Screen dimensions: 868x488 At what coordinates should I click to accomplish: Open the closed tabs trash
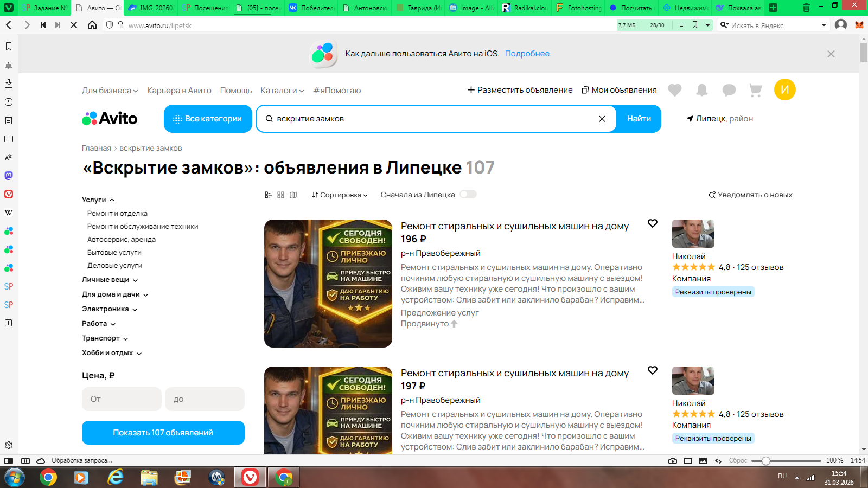pyautogui.click(x=806, y=8)
